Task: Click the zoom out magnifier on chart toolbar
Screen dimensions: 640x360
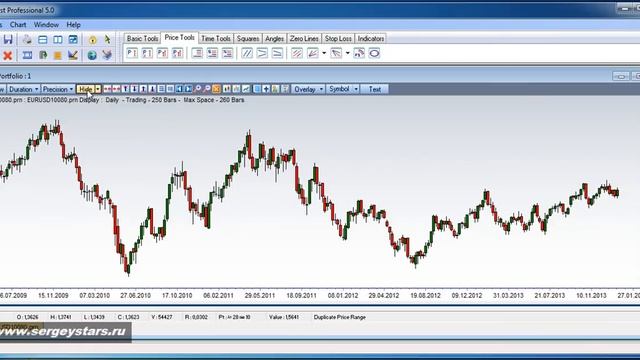Action: [x=207, y=89]
